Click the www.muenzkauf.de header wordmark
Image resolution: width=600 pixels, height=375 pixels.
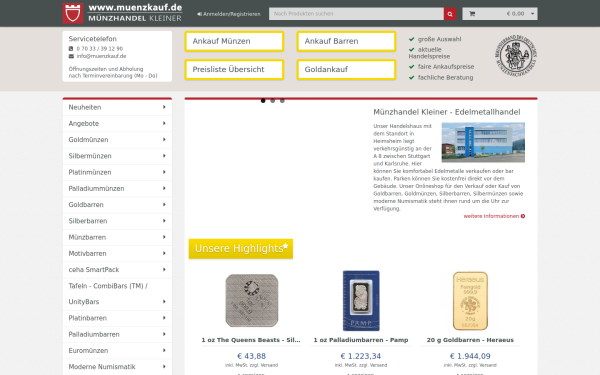pos(135,8)
